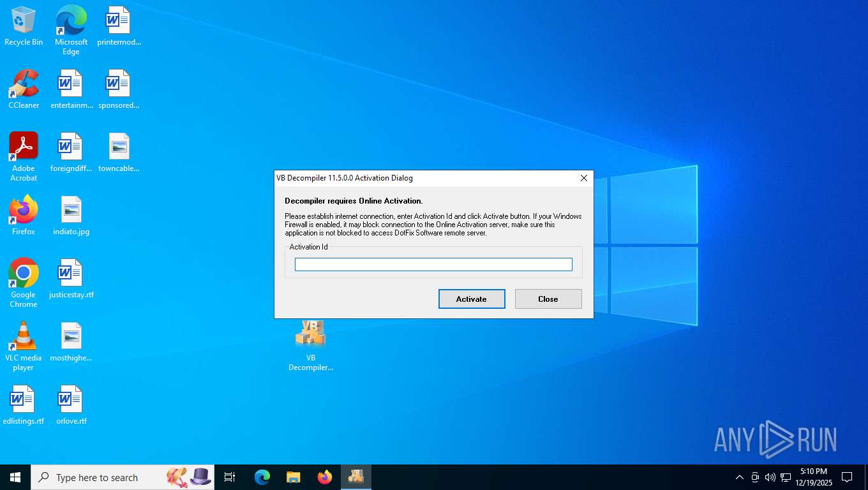Click the Activate button
868x490 pixels.
472,299
